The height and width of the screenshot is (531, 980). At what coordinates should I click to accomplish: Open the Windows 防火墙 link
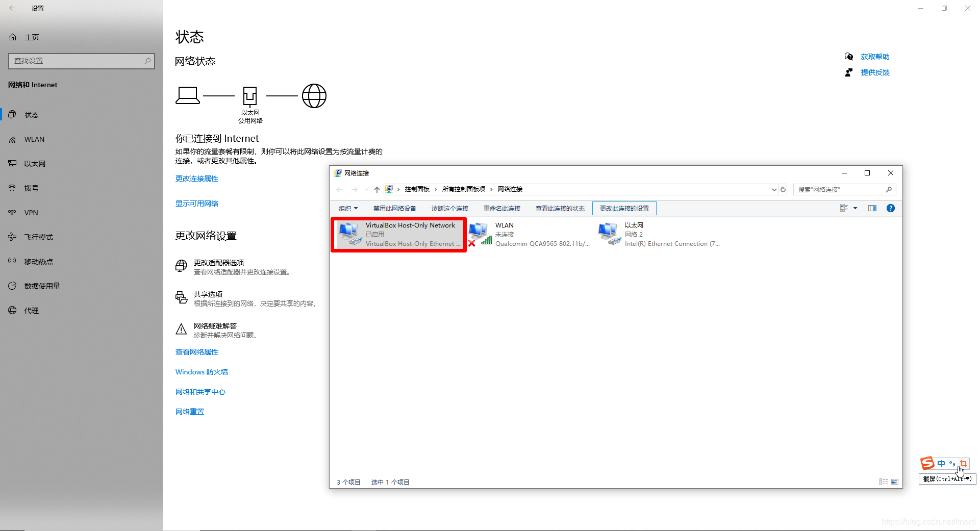coord(202,372)
